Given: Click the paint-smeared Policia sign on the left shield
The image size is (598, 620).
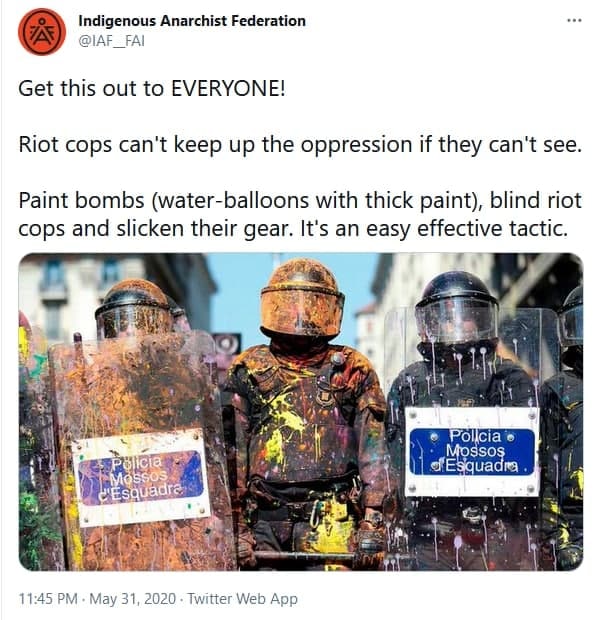Looking at the screenshot, I should click(141, 478).
